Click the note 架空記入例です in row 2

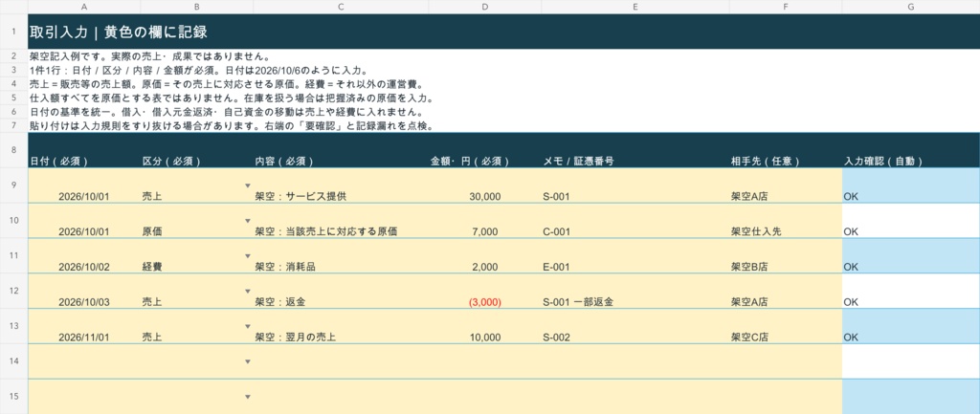pos(149,56)
